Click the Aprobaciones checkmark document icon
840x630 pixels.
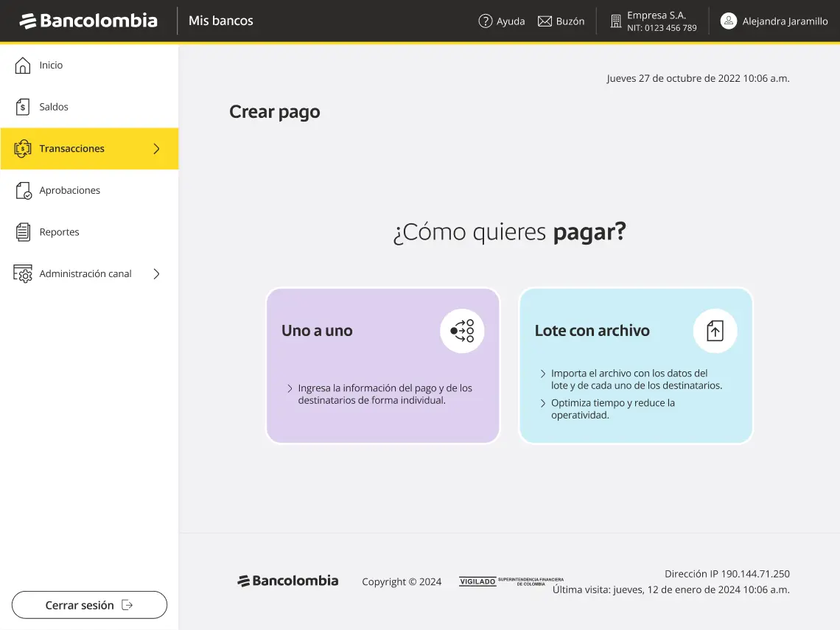click(23, 190)
